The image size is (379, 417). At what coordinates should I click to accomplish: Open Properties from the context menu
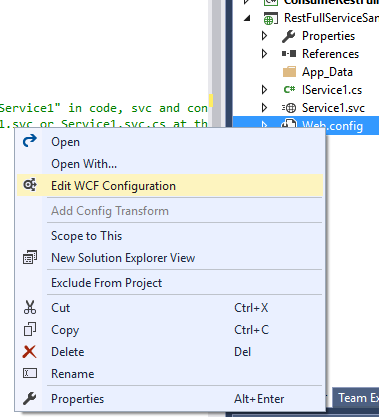click(x=170, y=399)
